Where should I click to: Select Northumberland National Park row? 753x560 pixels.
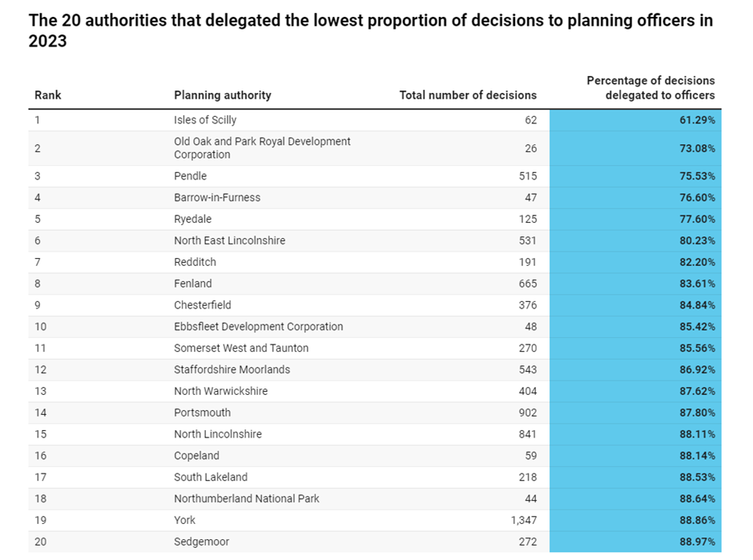tap(246, 498)
